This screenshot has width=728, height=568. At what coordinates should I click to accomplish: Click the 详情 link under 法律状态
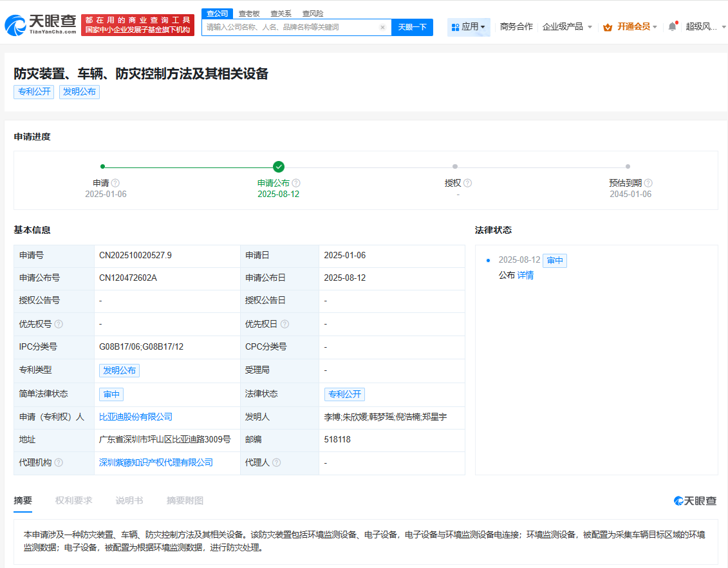click(x=524, y=275)
